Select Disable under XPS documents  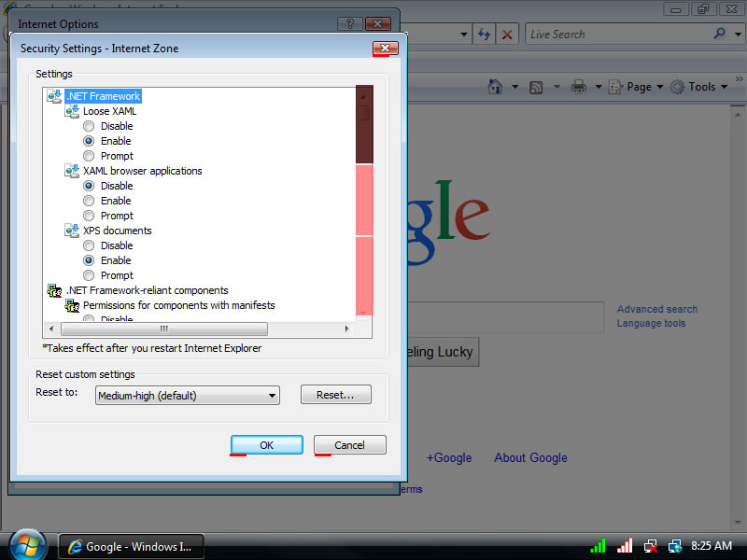coord(89,245)
